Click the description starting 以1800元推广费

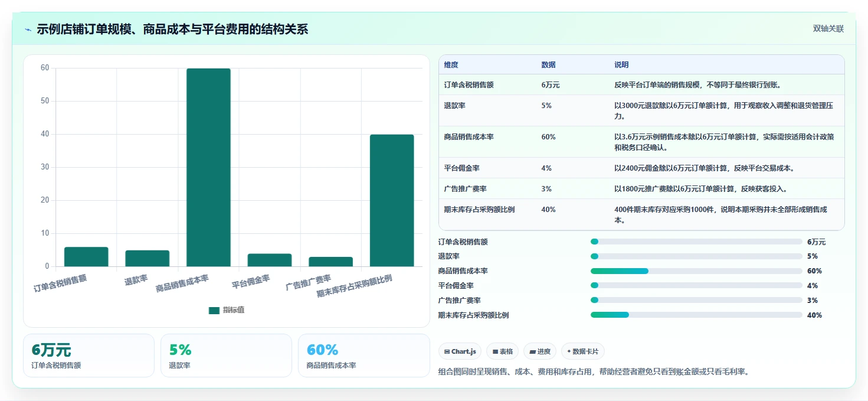click(701, 189)
